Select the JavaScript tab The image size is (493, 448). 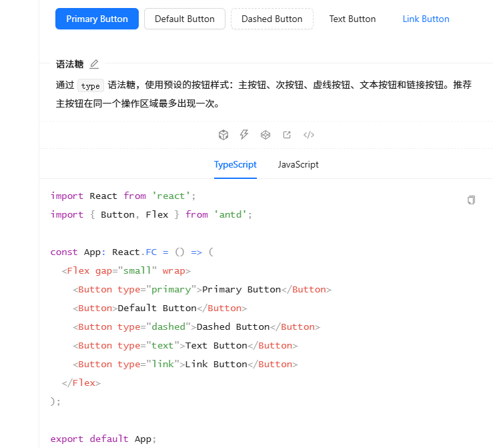[x=298, y=164]
